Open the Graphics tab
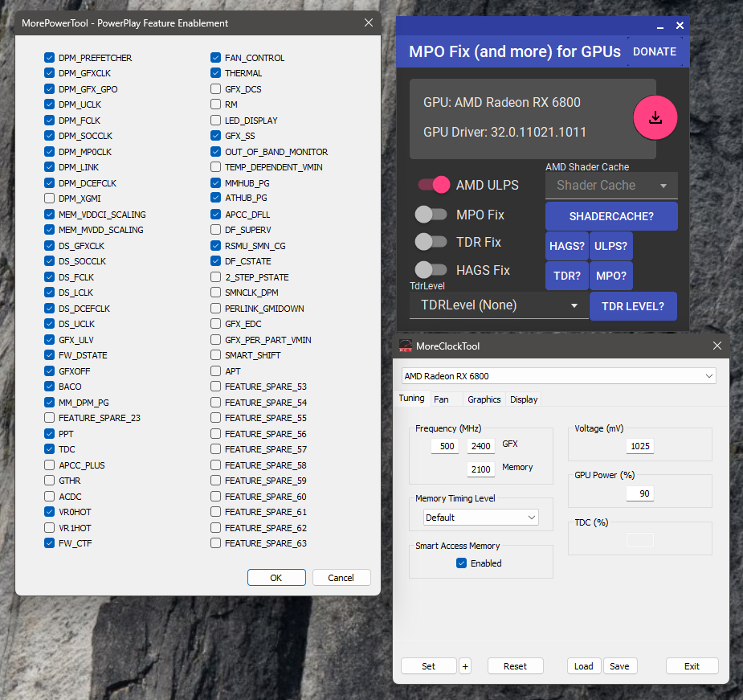743x700 pixels. coord(484,399)
